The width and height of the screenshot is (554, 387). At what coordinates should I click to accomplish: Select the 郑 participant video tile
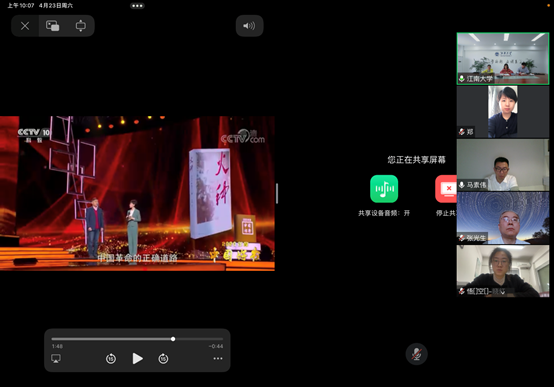503,112
